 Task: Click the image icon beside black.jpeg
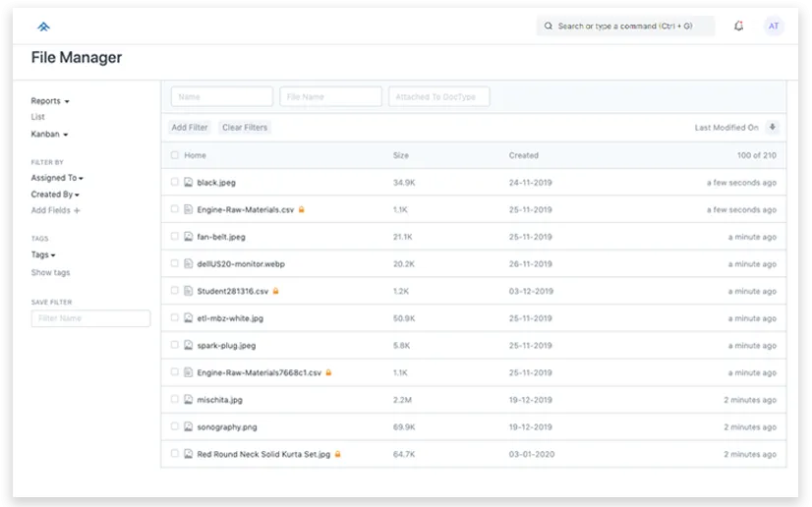(188, 183)
